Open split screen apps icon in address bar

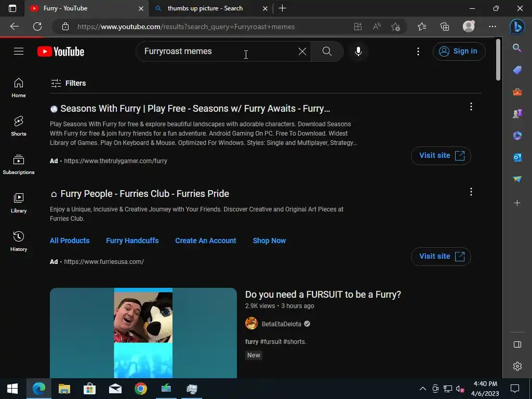tap(357, 26)
